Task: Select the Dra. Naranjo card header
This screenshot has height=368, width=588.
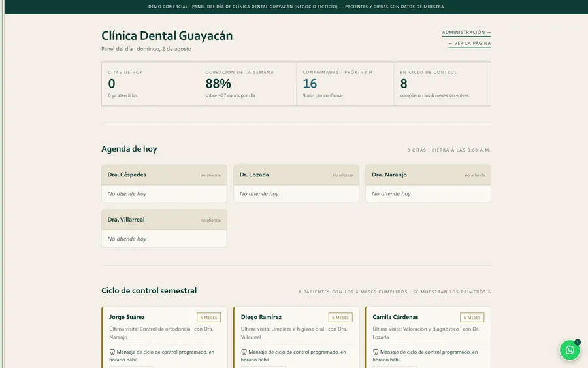Action: pos(428,175)
